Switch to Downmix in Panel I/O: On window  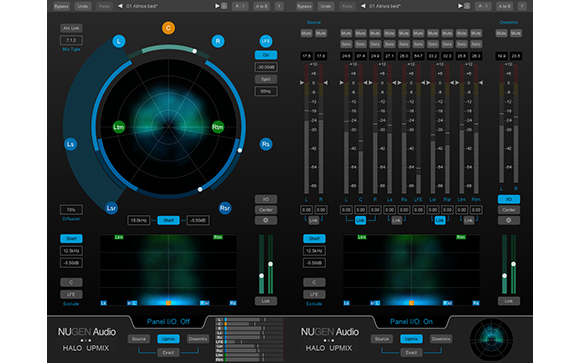[441, 339]
